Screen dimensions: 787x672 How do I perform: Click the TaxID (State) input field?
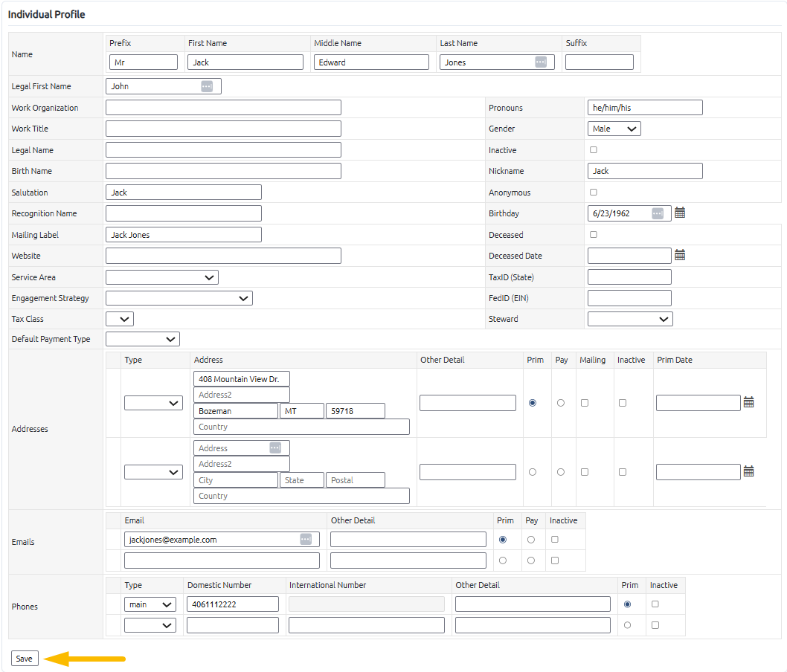(x=629, y=277)
